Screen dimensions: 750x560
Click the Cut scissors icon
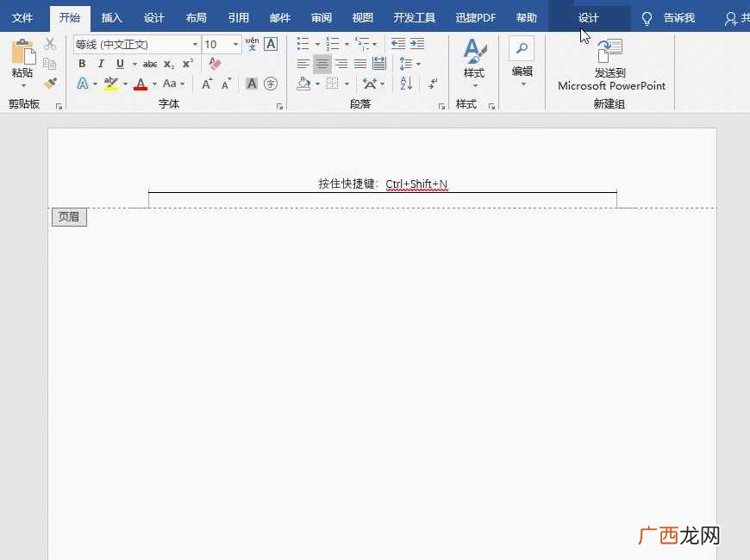[50, 44]
